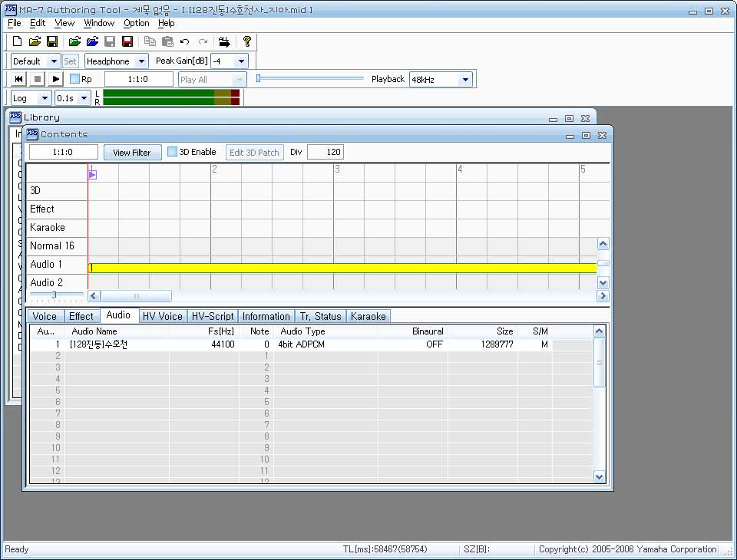Click the Edit 3D Patch button
This screenshot has width=737, height=560.
click(x=254, y=152)
